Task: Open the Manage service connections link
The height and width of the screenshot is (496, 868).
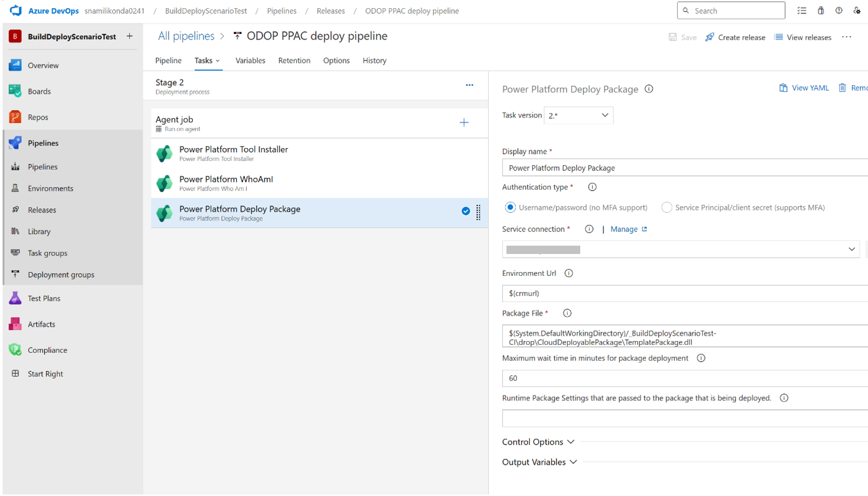Action: 625,229
